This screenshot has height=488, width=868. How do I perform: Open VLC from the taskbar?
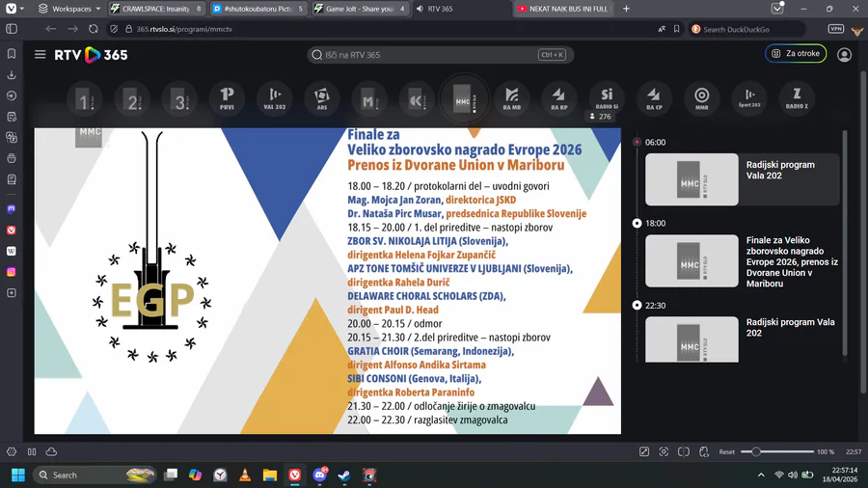[245, 474]
